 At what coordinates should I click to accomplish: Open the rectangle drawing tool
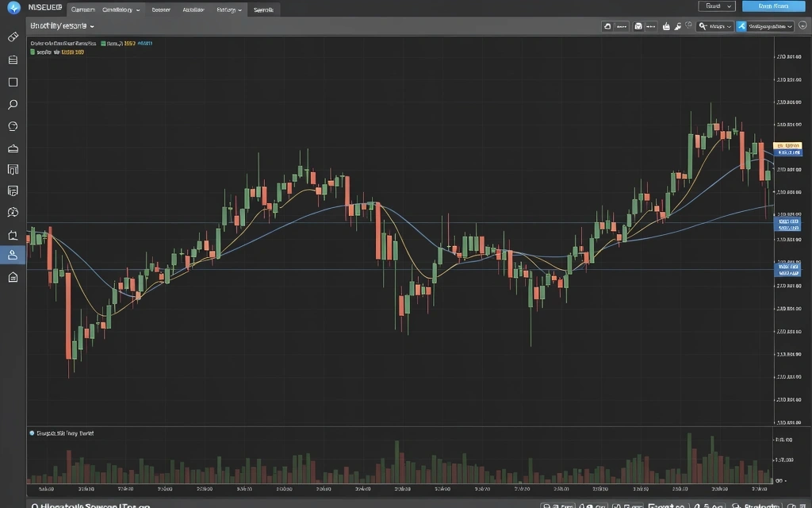(12, 81)
